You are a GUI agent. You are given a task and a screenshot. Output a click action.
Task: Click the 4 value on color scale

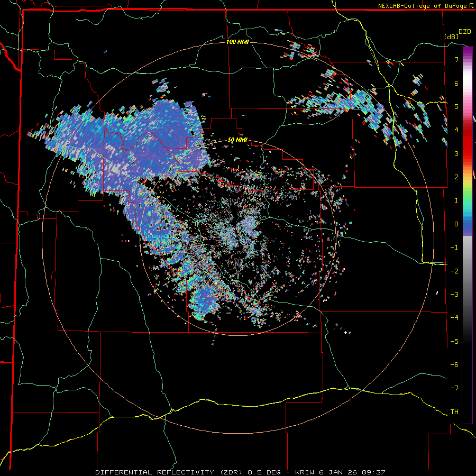click(x=456, y=130)
